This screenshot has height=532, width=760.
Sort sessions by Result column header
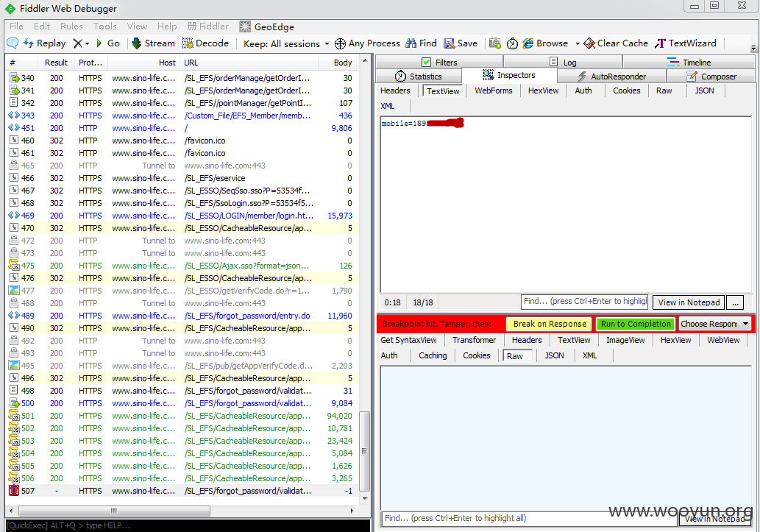tap(56, 63)
